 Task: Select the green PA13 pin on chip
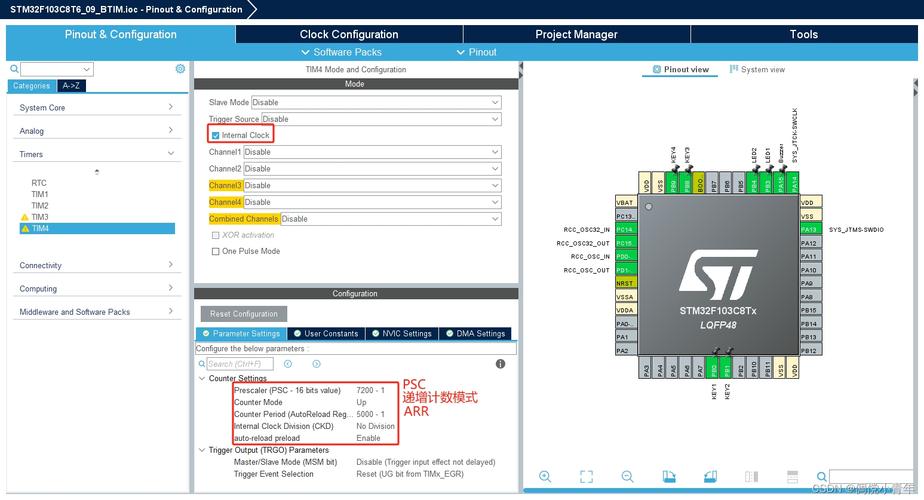pyautogui.click(x=810, y=229)
